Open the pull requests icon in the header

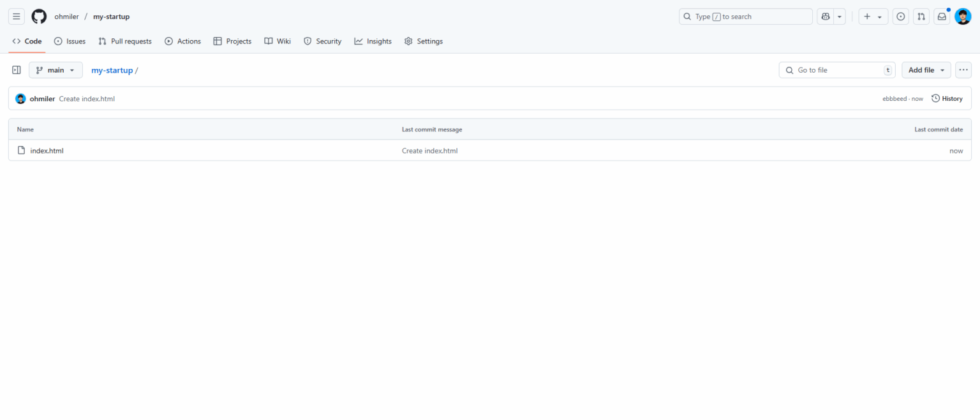tap(921, 16)
